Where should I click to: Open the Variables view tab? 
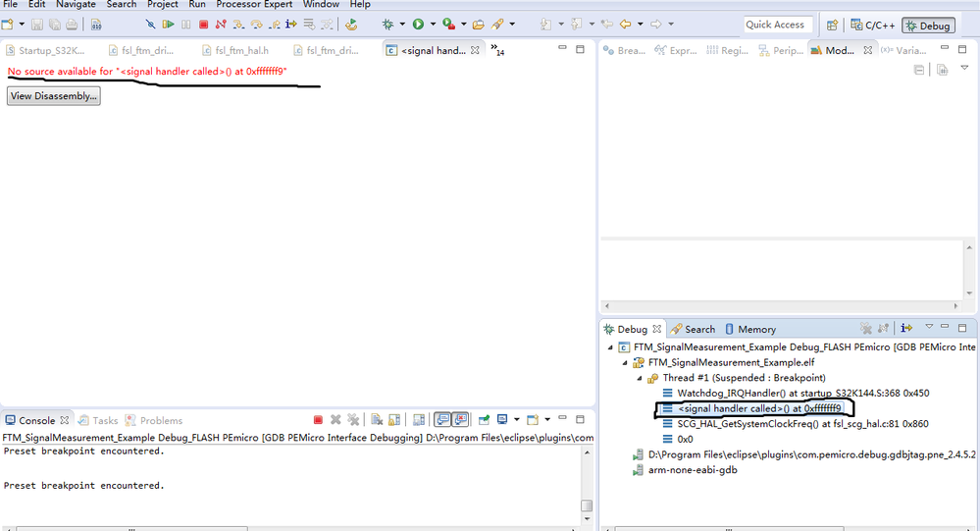pyautogui.click(x=903, y=51)
